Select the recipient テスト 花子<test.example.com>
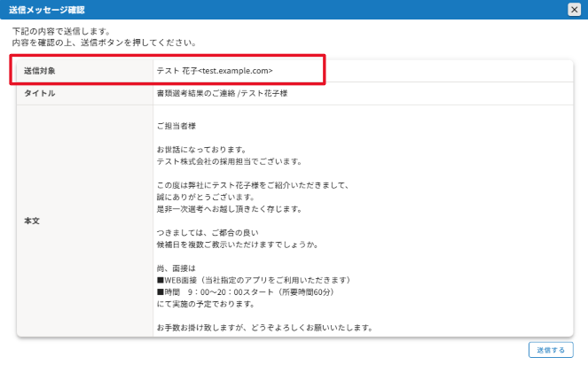Image resolution: width=588 pixels, height=365 pixels. coord(214,70)
